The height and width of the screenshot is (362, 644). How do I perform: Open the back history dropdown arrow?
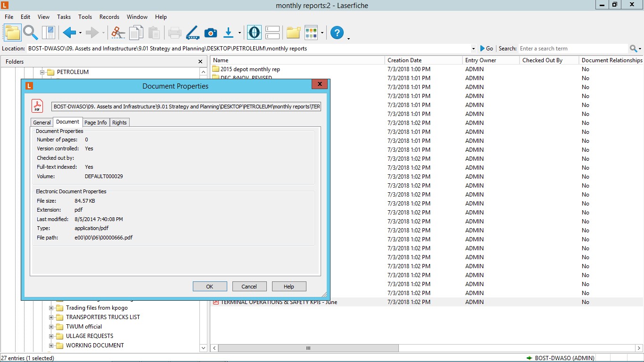click(80, 33)
